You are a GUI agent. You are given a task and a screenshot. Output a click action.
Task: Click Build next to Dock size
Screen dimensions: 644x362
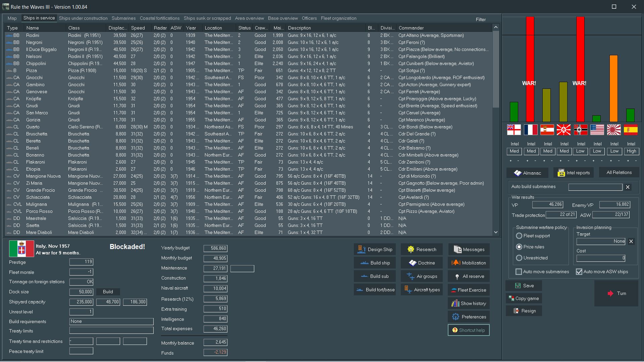tap(108, 292)
